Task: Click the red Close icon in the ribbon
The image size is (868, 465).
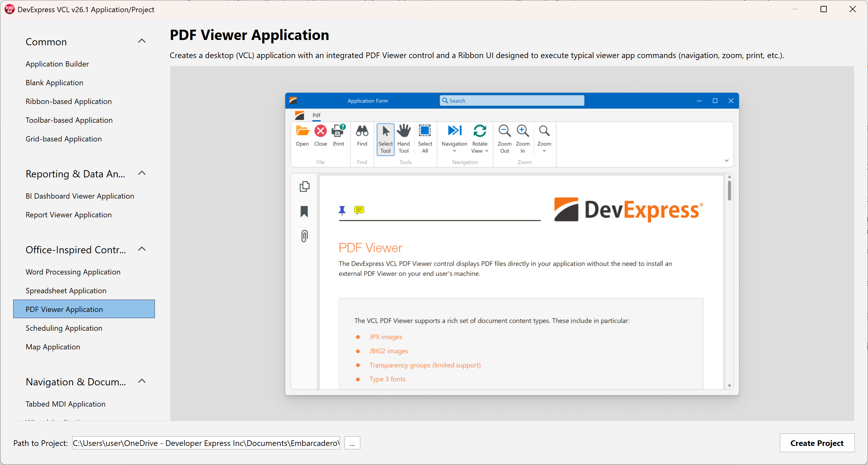Action: [321, 131]
